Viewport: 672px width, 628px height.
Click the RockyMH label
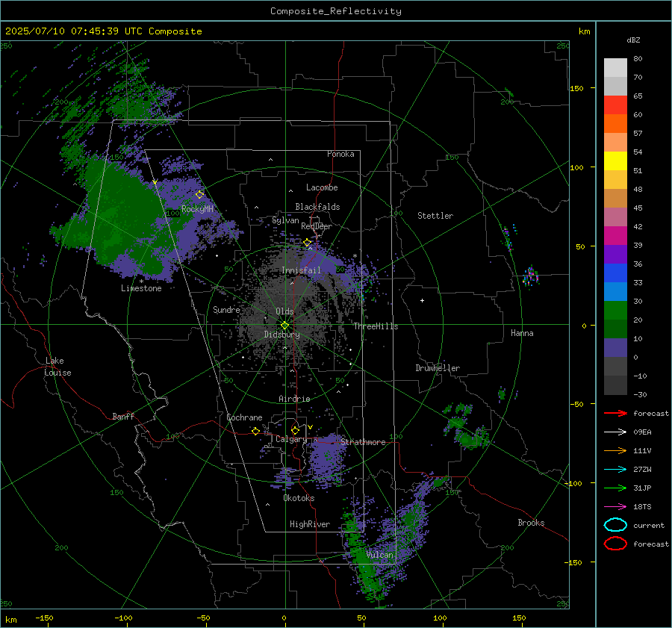click(197, 209)
